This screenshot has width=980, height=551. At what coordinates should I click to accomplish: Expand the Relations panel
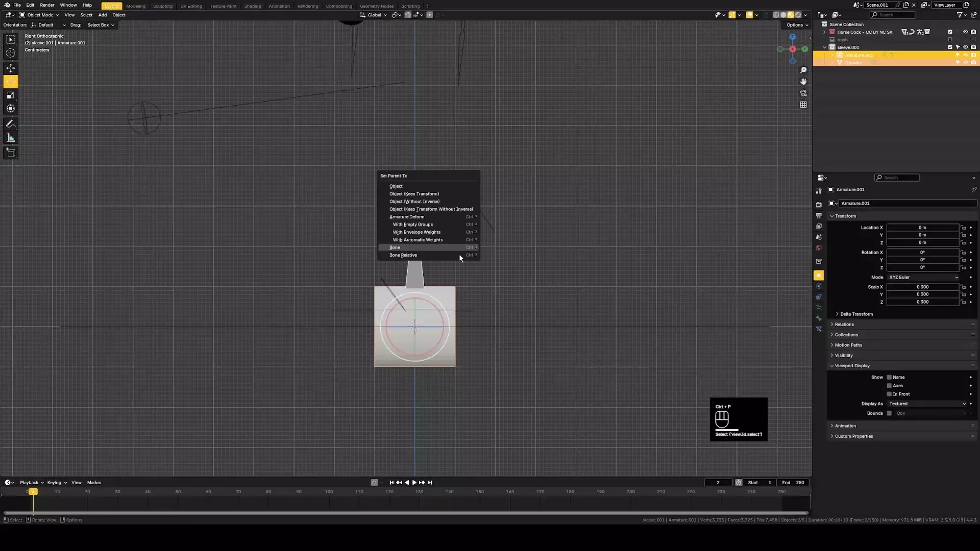coord(844,324)
